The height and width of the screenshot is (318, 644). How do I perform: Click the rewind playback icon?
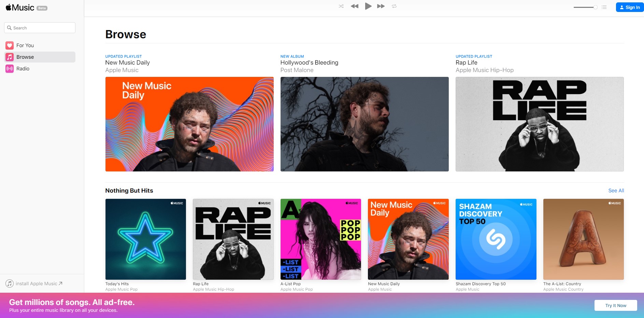coord(354,6)
